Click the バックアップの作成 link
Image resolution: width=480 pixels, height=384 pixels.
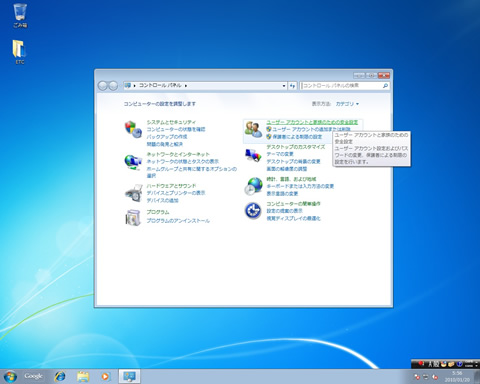click(x=167, y=137)
